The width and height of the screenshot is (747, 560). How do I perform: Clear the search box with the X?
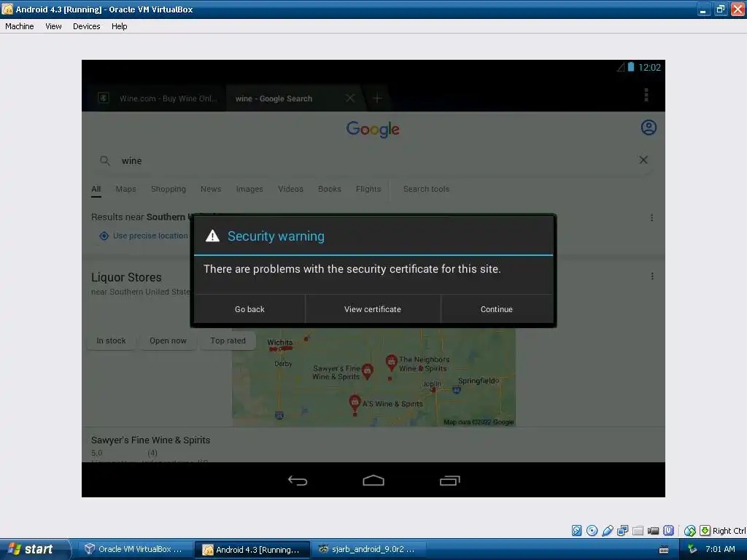643,160
